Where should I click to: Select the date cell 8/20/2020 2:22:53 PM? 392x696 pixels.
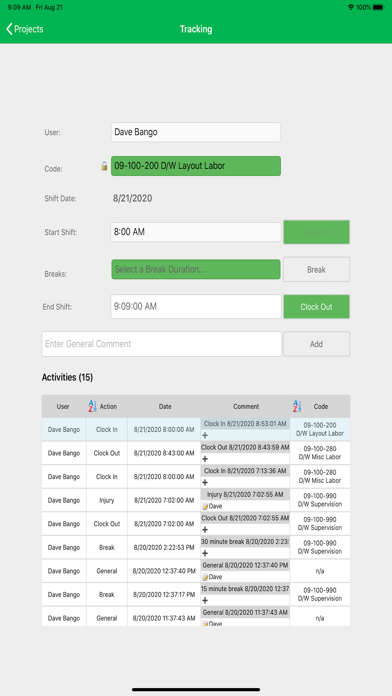[x=164, y=547]
